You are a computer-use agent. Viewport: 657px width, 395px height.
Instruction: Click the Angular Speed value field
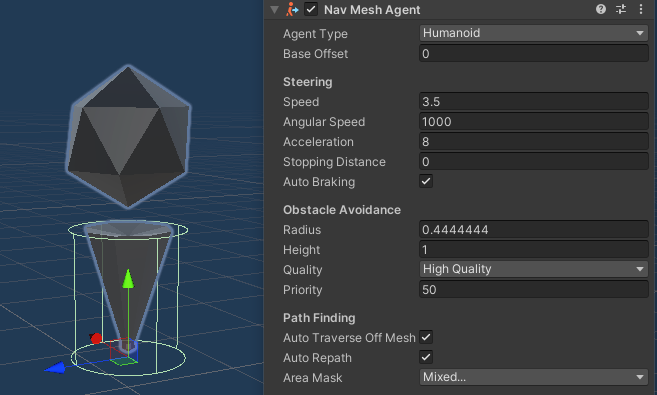[x=533, y=122]
